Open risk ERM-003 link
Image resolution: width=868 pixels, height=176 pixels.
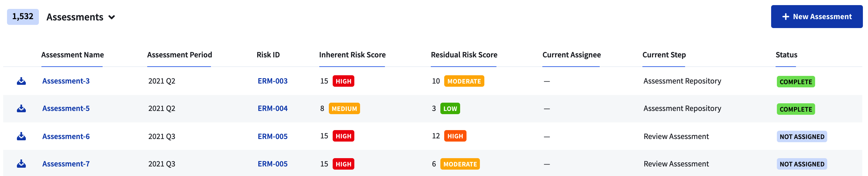click(x=272, y=81)
